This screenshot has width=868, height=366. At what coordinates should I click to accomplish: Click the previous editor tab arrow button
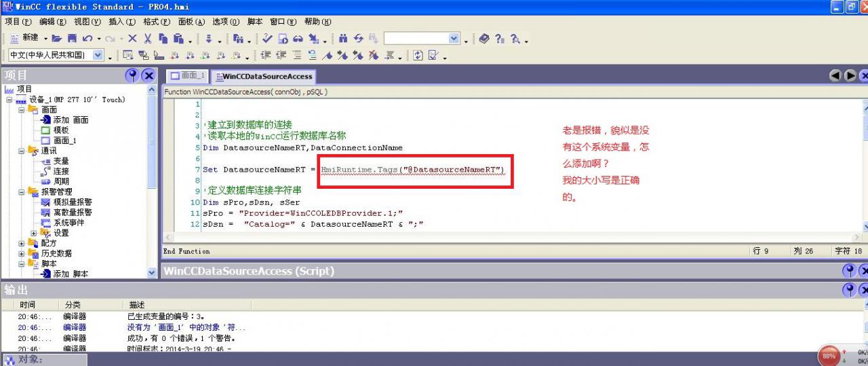pyautogui.click(x=836, y=76)
